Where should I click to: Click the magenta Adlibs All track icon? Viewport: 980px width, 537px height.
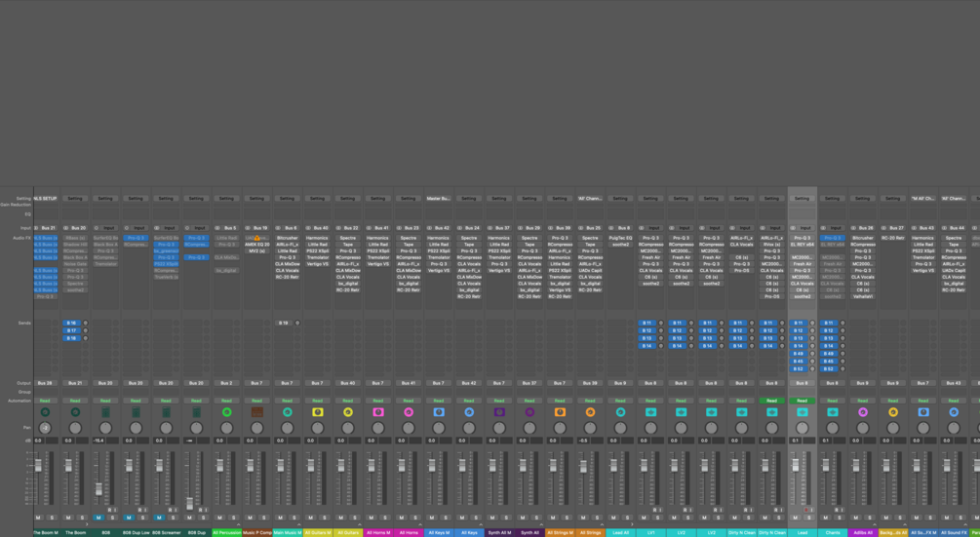tap(863, 412)
